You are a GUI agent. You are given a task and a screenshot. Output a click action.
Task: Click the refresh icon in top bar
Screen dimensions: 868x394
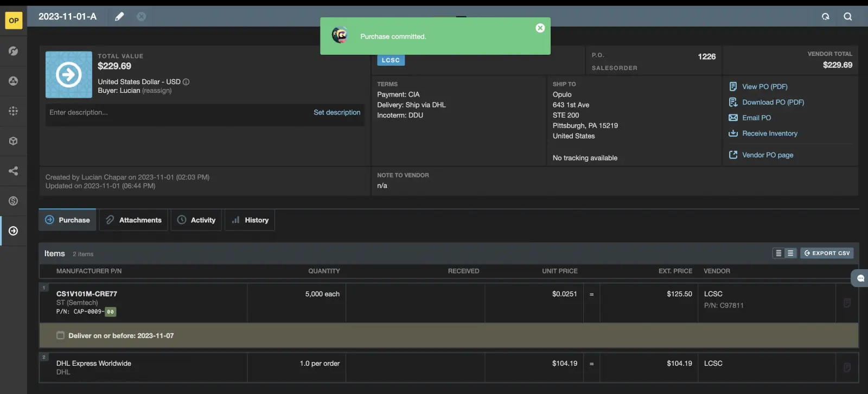[x=825, y=16]
